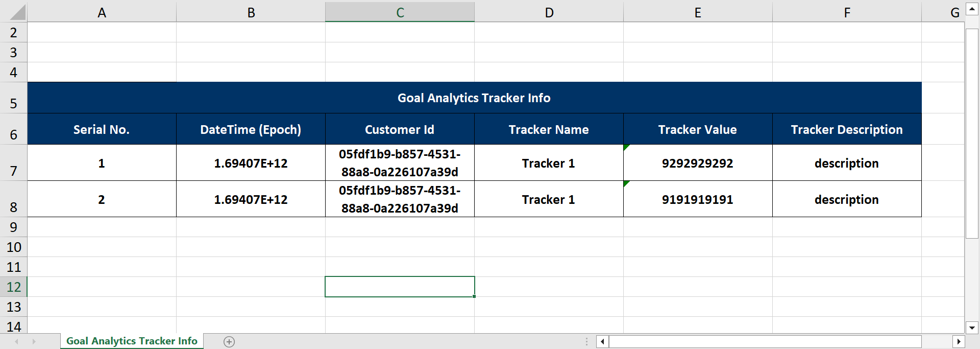Select column G header
The width and height of the screenshot is (980, 349).
(x=943, y=12)
